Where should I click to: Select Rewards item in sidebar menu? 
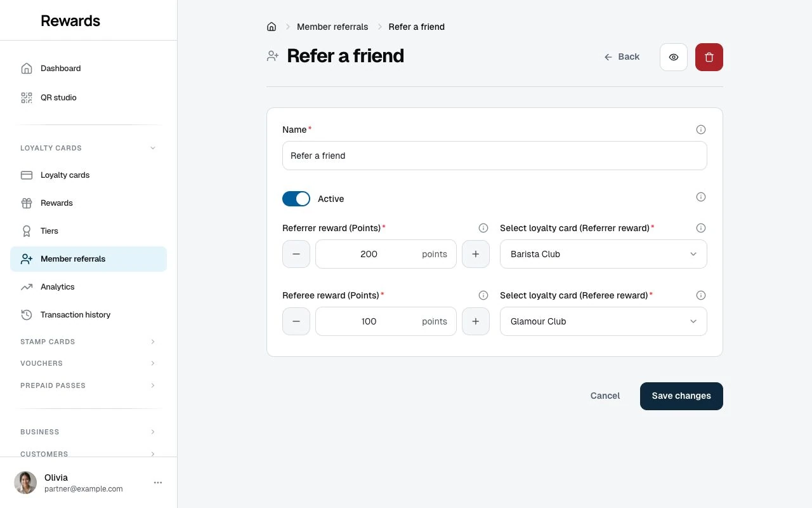pyautogui.click(x=88, y=203)
